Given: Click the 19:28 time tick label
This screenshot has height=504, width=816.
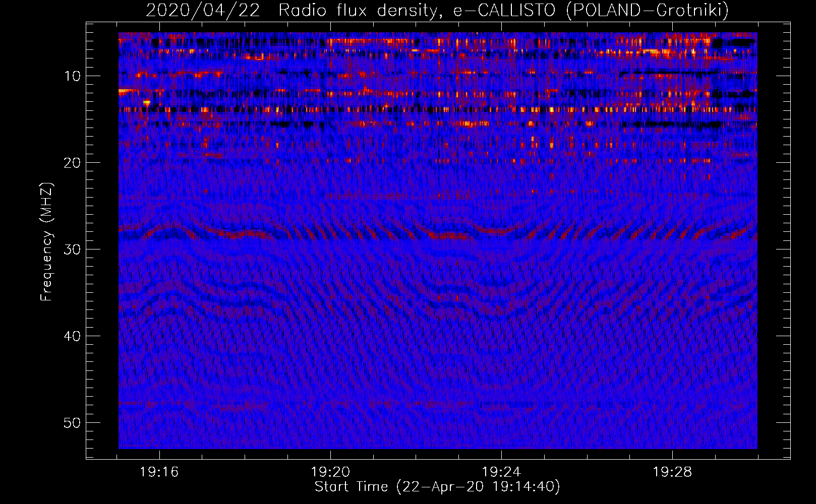Looking at the screenshot, I should 672,472.
